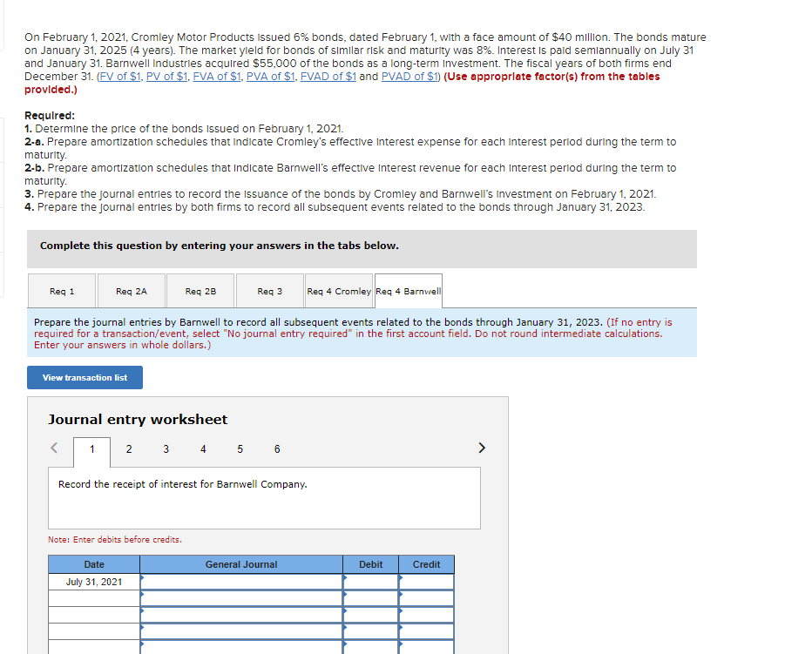Click the View transaction list button

point(85,377)
